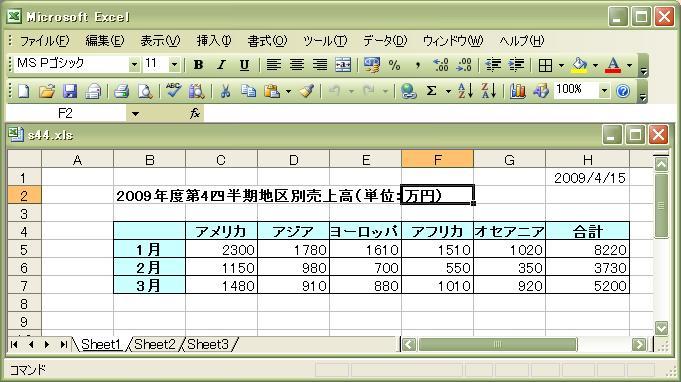Click the Cut scissors icon
The image size is (681, 382).
225,91
